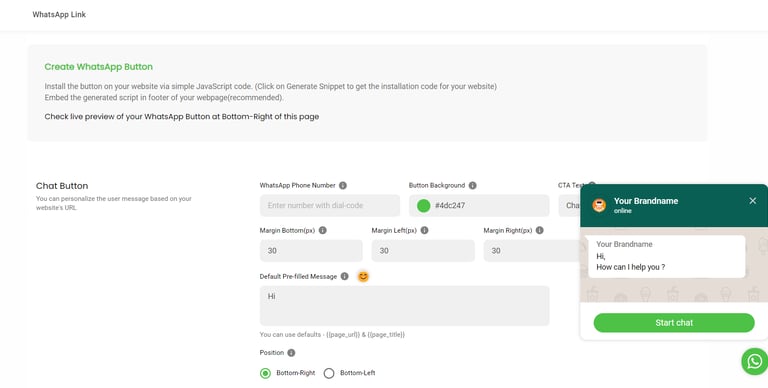
Task: Focus the WhatsApp phone number field
Action: (330, 206)
